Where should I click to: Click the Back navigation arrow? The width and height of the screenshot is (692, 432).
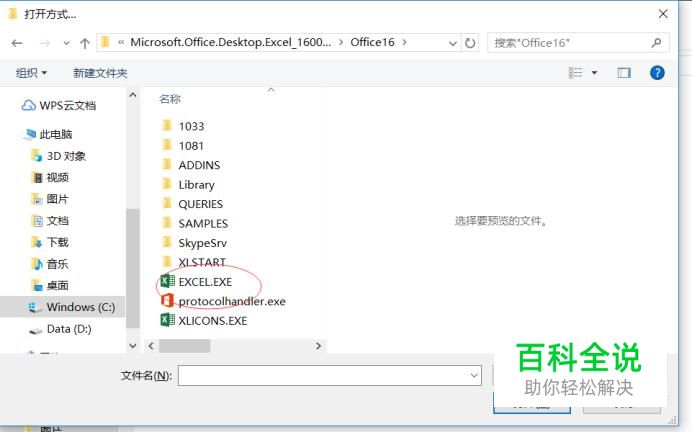[x=17, y=43]
